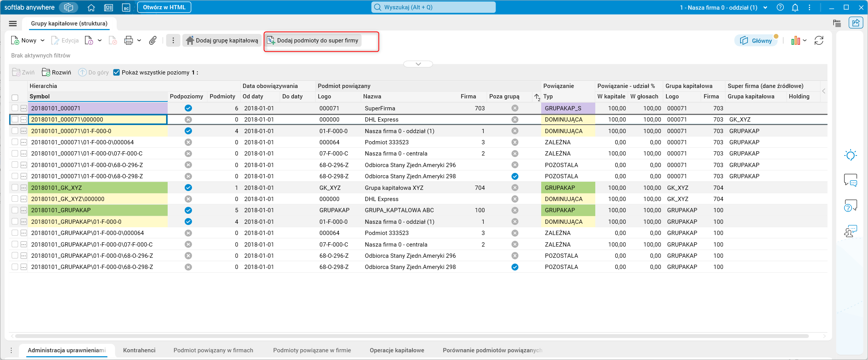Screen dimensions: 868x360
Task: Focus the Wyszukaj search field
Action: [x=433, y=7]
